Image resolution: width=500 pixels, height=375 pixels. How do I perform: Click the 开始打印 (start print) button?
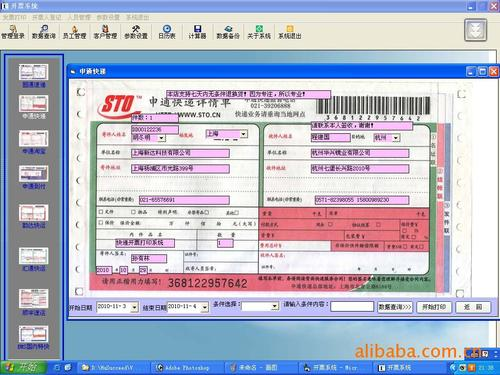tap(434, 307)
